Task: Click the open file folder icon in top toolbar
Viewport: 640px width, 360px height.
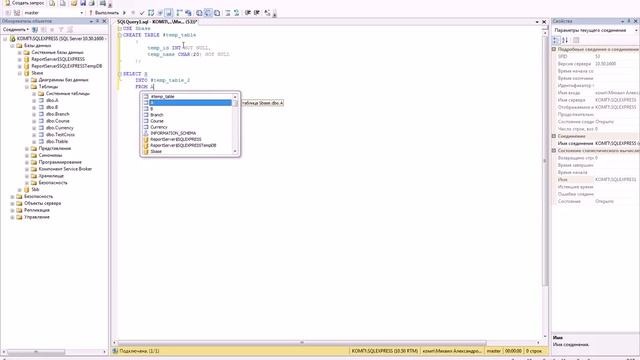Action: point(74,3)
